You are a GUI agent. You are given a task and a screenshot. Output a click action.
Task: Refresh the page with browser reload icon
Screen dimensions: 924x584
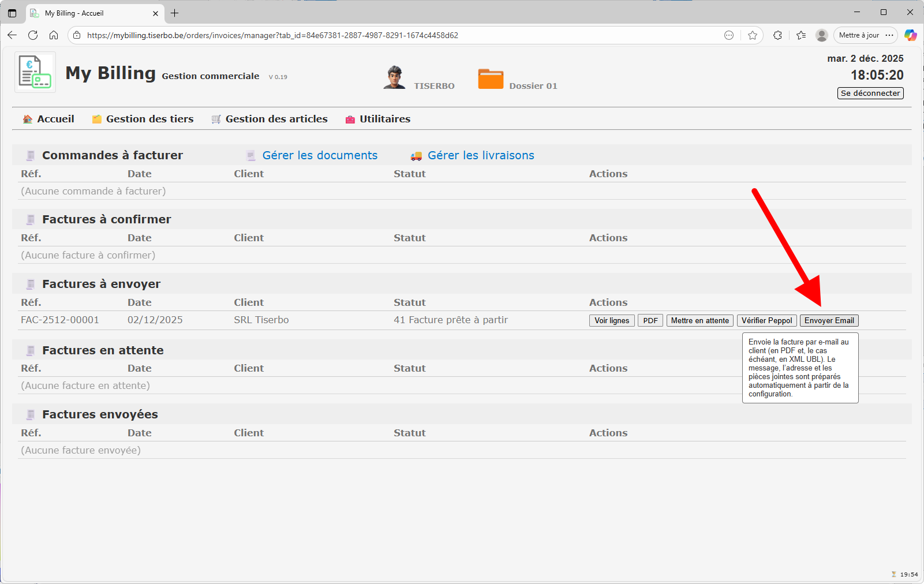(33, 35)
